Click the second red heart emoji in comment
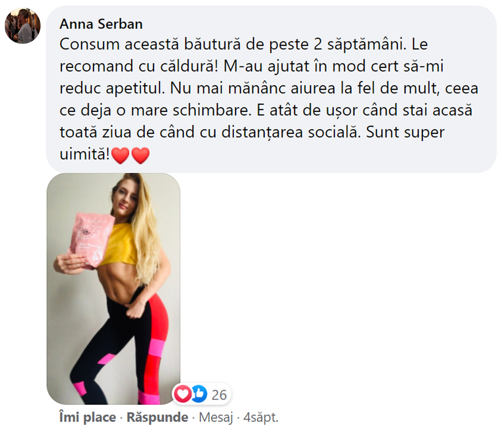 coord(140,155)
